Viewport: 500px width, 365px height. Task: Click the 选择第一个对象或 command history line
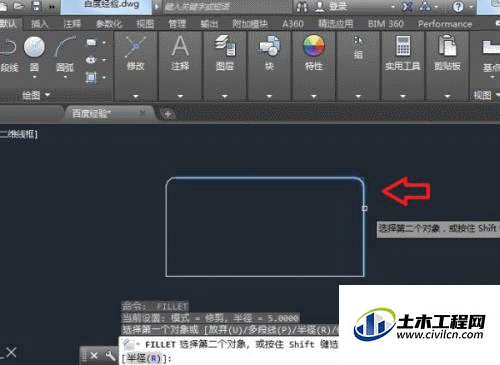click(x=230, y=330)
